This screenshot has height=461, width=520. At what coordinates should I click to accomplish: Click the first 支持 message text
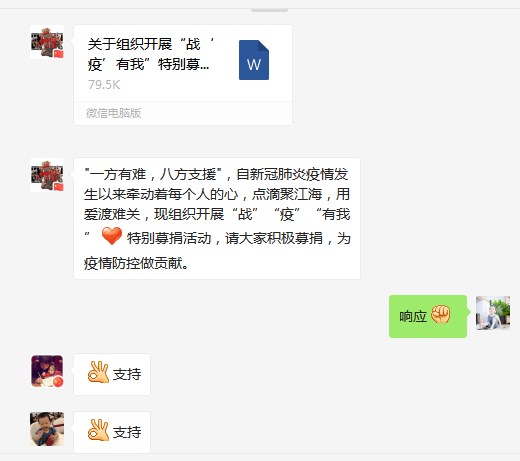tap(127, 374)
